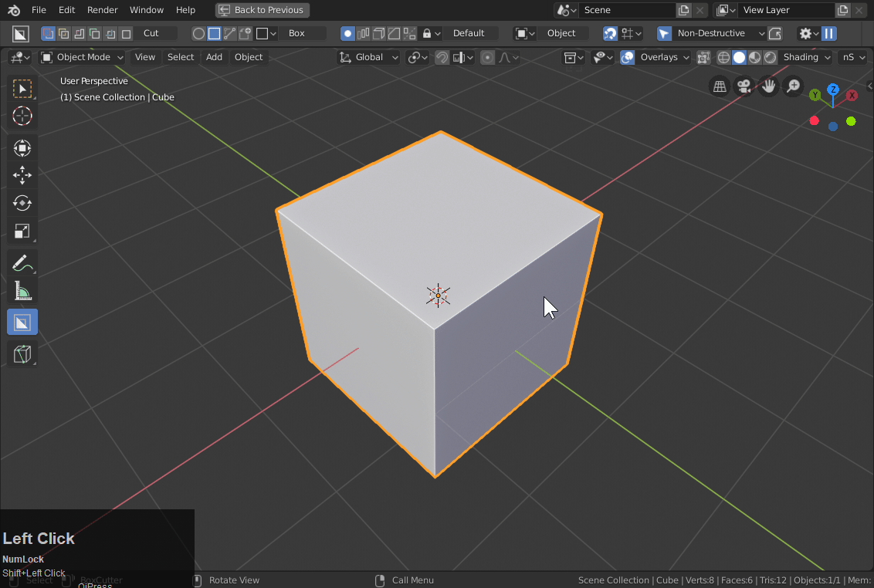Open the Add menu

(214, 56)
